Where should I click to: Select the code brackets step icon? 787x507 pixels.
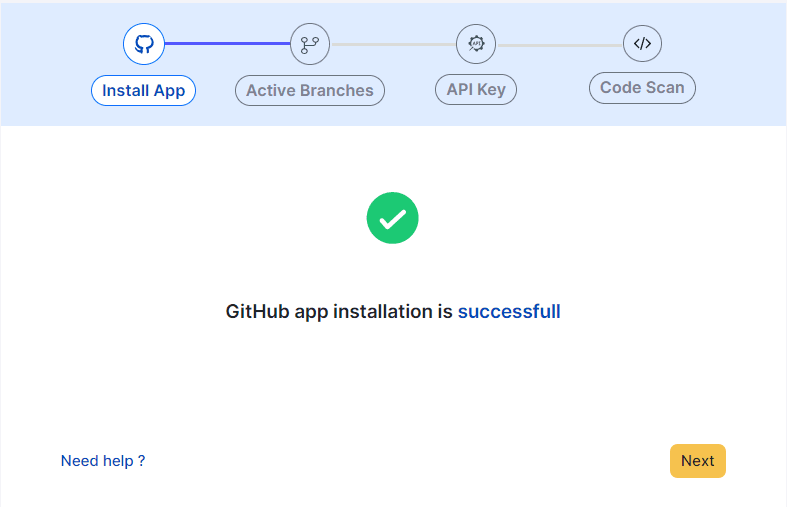tap(642, 44)
